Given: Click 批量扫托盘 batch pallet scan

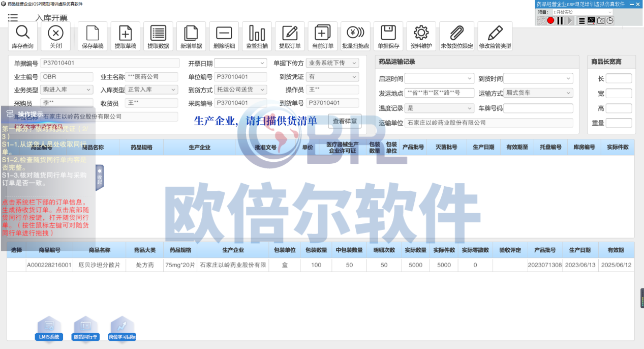Looking at the screenshot, I should click(355, 36).
